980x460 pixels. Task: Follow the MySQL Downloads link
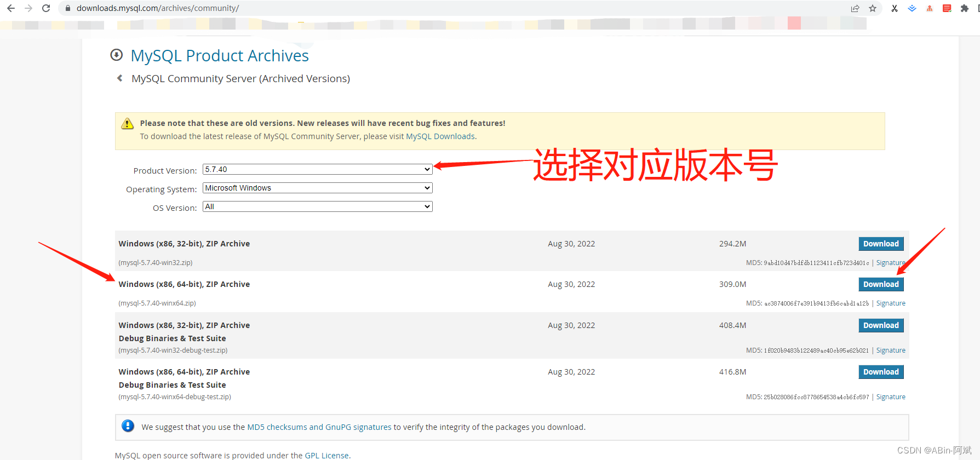tap(440, 136)
